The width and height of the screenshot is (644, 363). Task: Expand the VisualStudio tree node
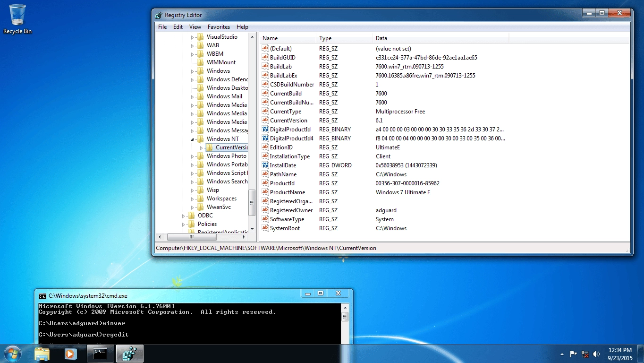[192, 37]
